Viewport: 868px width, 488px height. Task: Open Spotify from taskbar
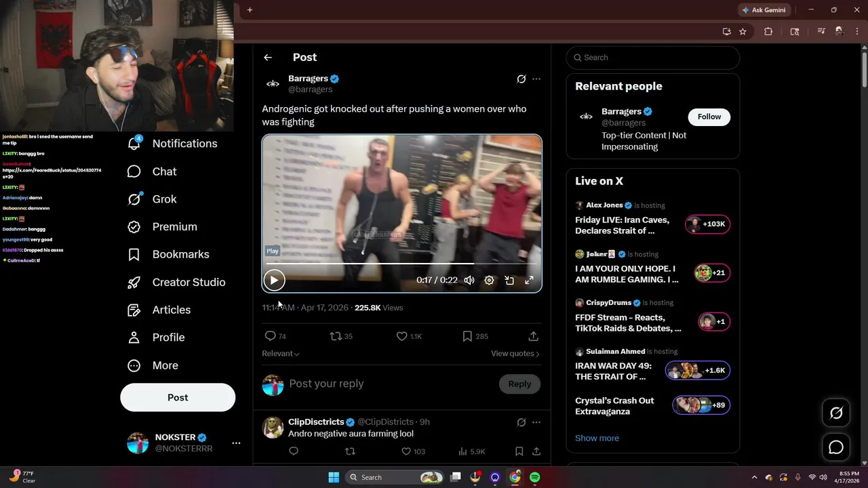(x=534, y=478)
